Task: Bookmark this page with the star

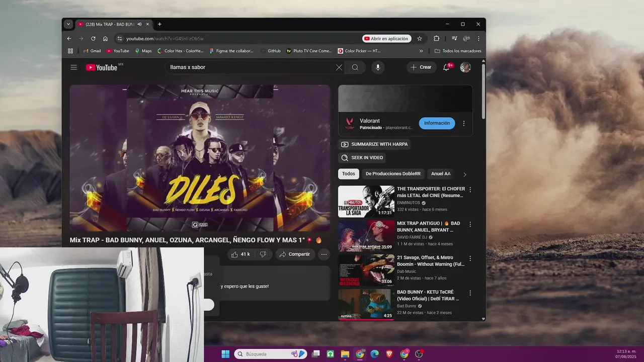Action: pyautogui.click(x=420, y=39)
